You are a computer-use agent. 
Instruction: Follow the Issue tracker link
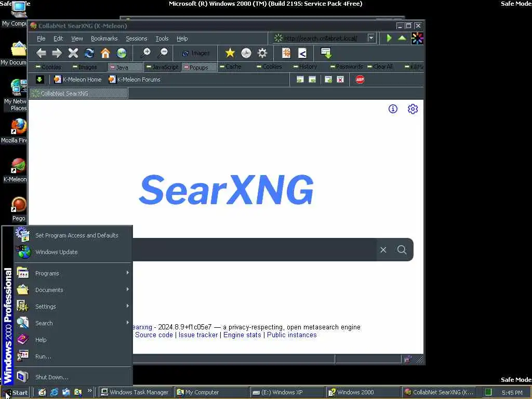(x=198, y=335)
